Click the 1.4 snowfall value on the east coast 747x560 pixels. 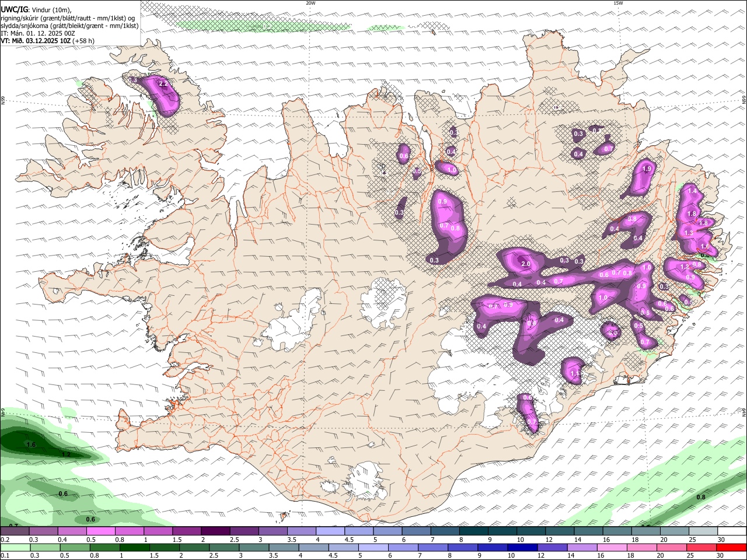coord(692,191)
